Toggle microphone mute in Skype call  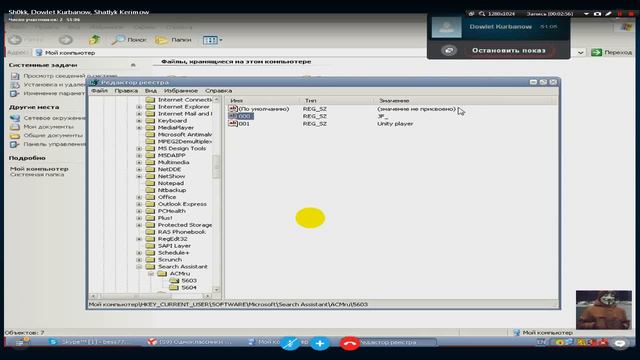291,344
